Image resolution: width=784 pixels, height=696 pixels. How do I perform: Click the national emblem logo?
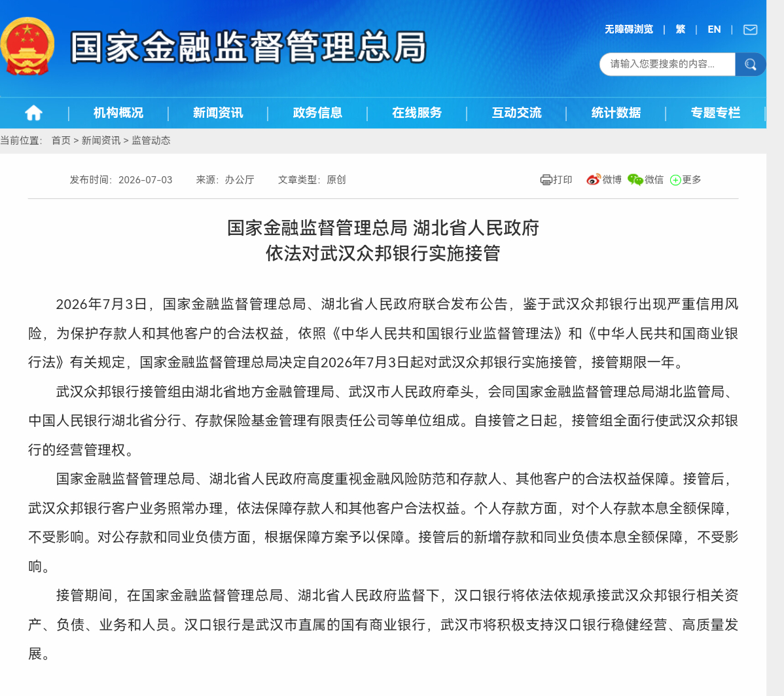click(27, 46)
